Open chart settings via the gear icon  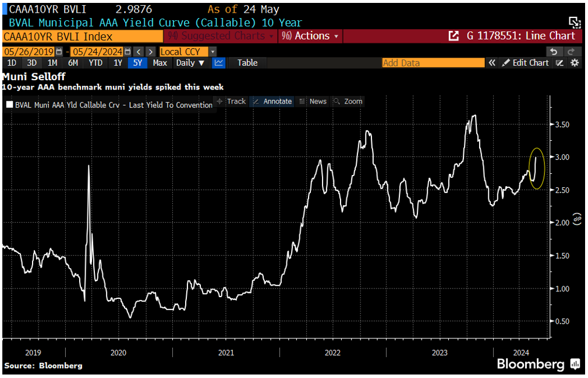pyautogui.click(x=575, y=63)
